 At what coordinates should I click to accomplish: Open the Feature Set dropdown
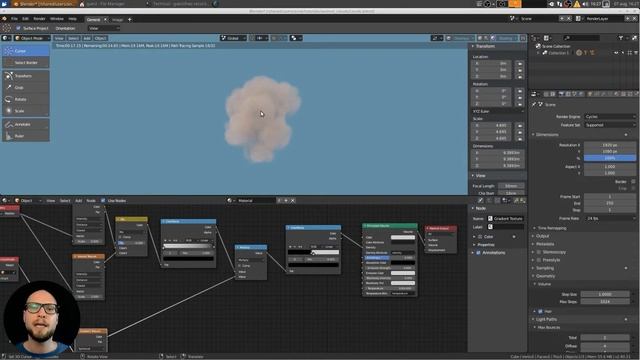click(x=610, y=125)
